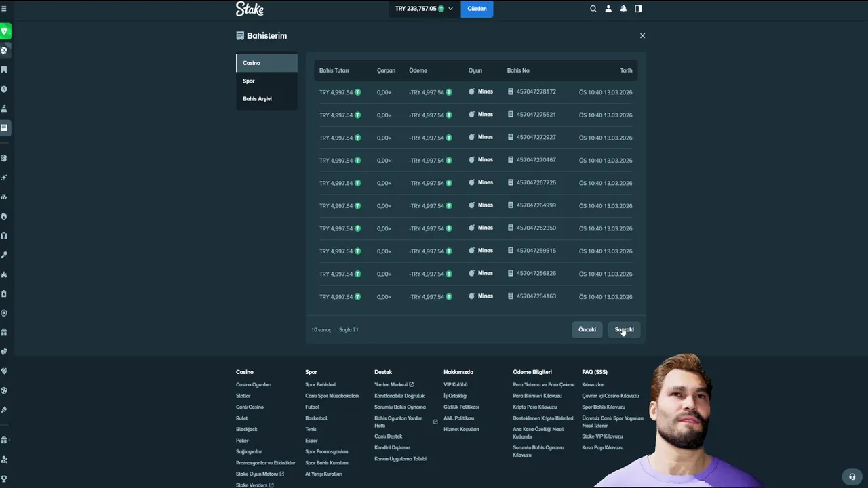Click the microphone Game Shows sidebar icon
868x488 pixels.
(x=4, y=255)
